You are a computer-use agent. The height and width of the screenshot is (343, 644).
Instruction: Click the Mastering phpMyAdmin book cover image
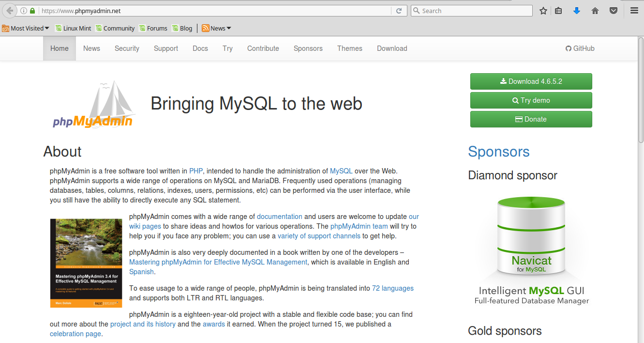[86, 263]
